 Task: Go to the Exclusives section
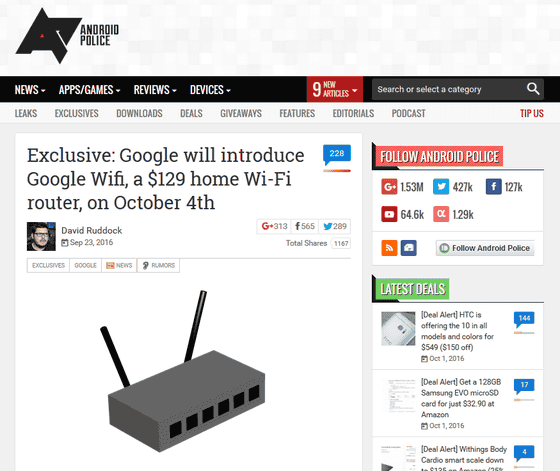tap(76, 114)
